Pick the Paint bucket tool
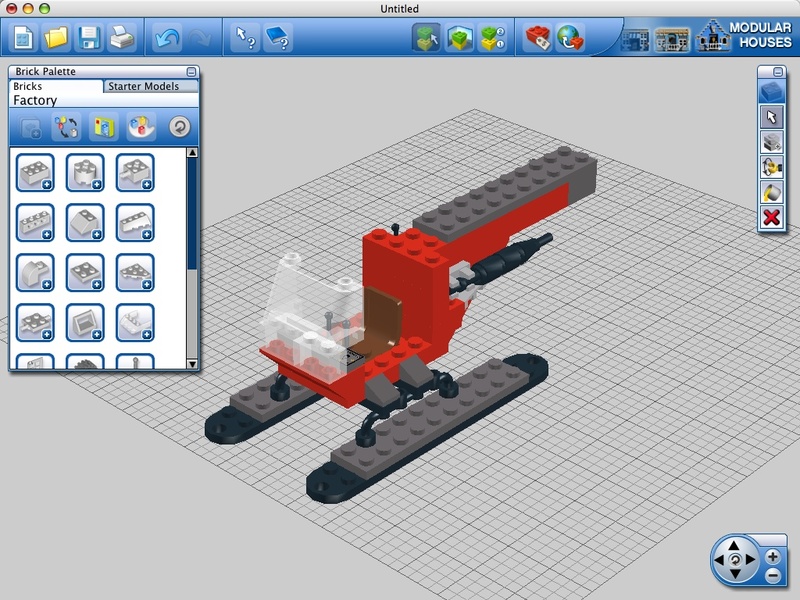Viewport: 800px width, 600px height. pos(771,192)
